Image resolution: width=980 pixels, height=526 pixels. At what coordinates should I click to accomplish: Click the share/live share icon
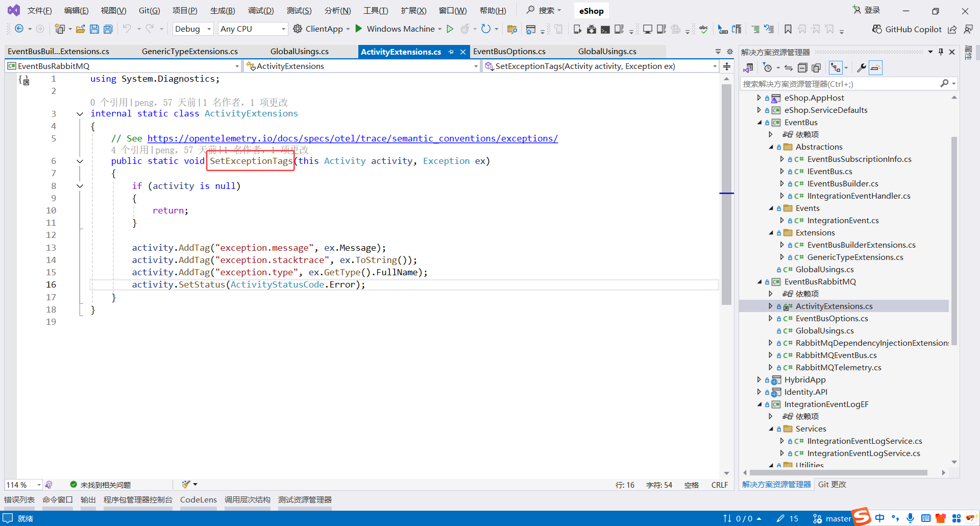[x=952, y=29]
